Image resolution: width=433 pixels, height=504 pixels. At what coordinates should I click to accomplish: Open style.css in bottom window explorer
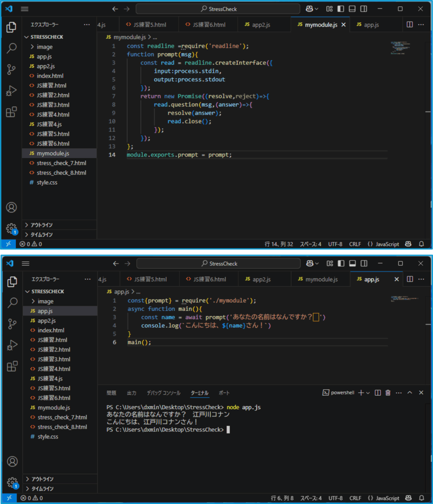[x=48, y=437]
